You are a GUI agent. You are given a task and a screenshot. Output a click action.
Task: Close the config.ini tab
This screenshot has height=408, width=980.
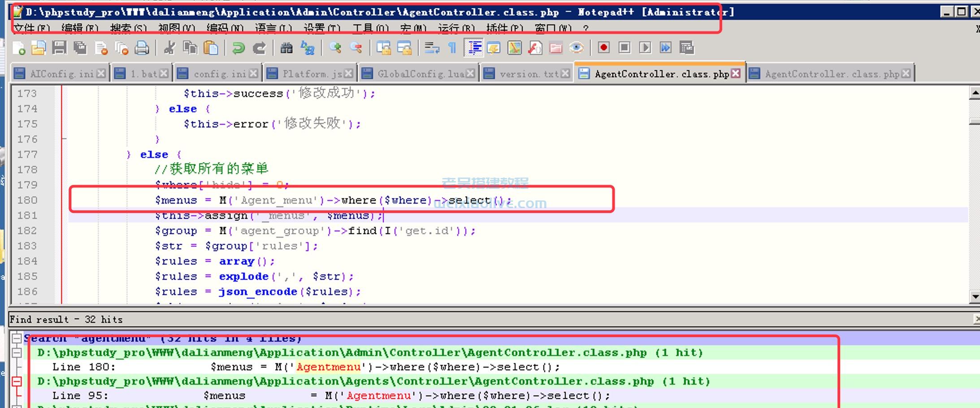[253, 73]
